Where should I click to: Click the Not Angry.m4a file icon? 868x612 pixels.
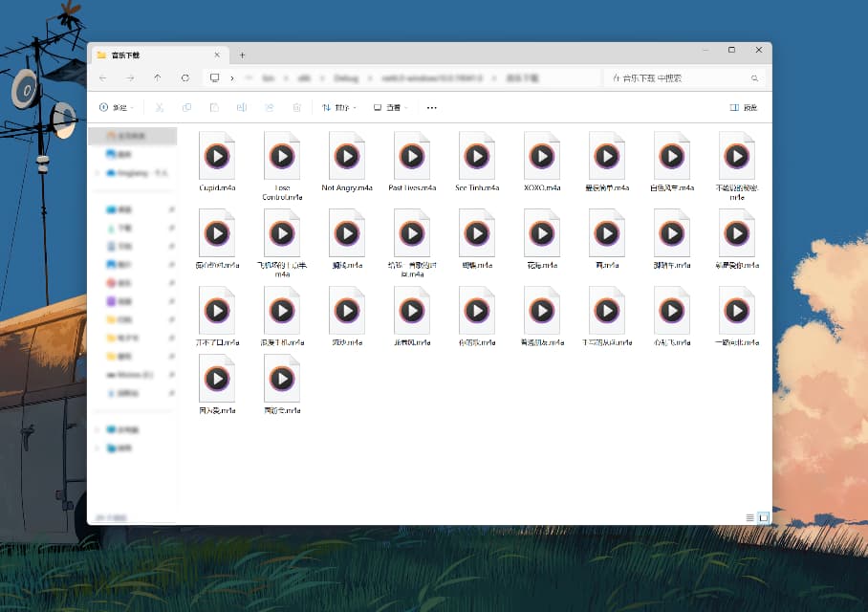point(346,156)
